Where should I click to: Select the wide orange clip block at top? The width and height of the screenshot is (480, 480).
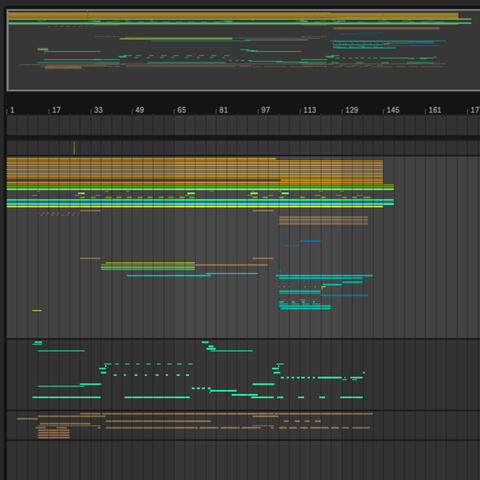[x=195, y=170]
